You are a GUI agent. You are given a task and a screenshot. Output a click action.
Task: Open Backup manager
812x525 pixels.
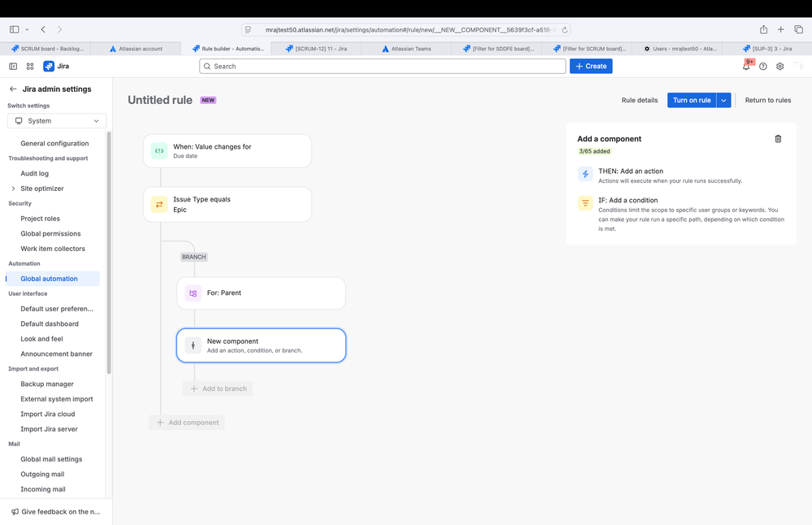47,384
